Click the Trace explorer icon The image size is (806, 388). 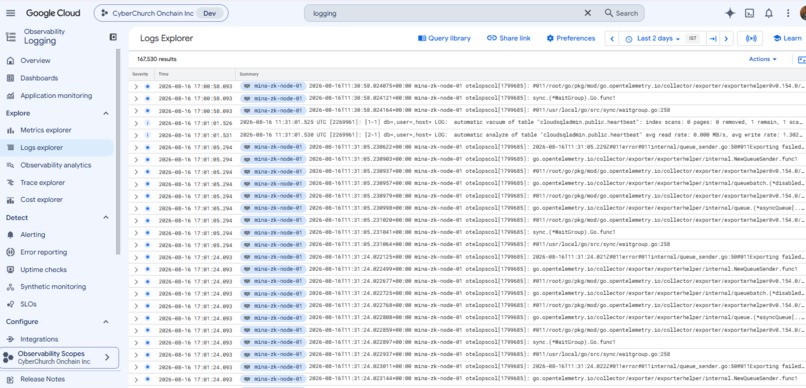(10, 182)
